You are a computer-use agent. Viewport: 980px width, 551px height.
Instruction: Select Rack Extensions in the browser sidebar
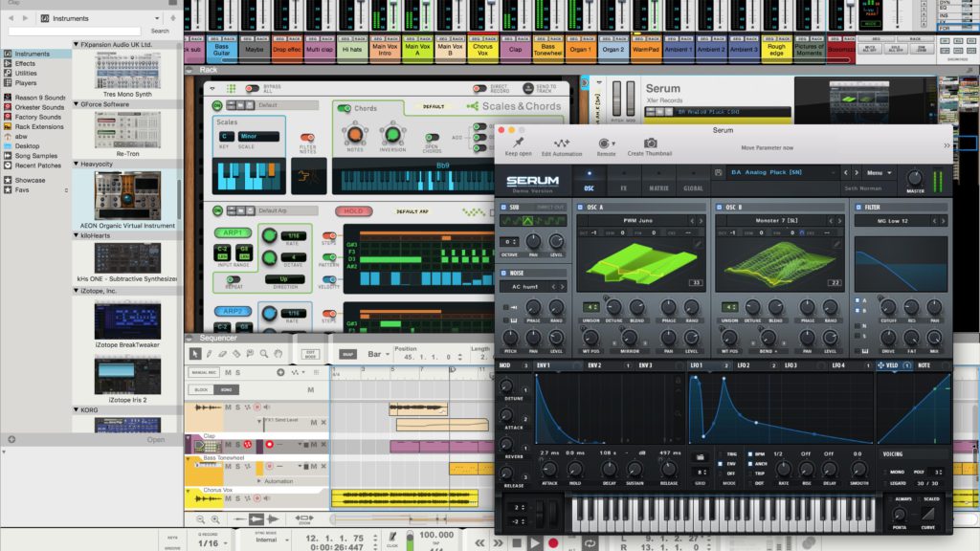tap(38, 127)
